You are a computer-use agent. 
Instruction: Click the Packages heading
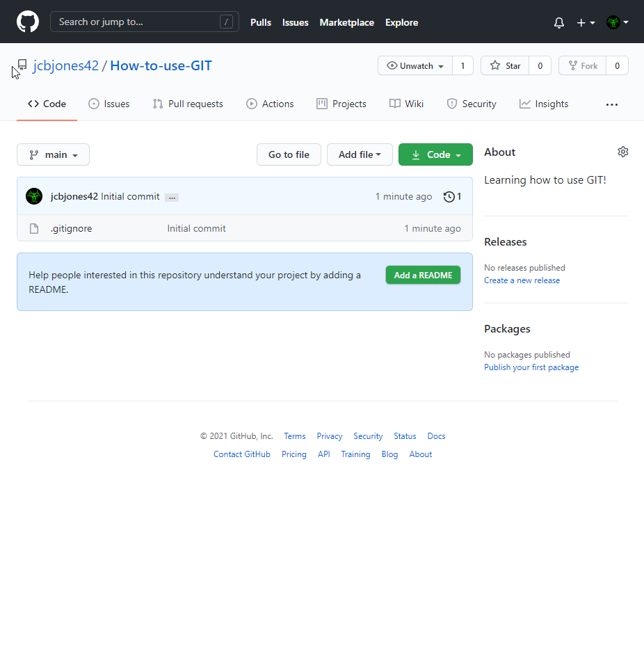pos(507,329)
